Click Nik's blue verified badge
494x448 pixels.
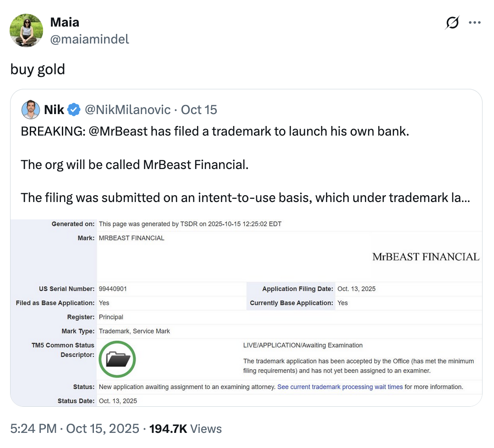click(x=74, y=110)
